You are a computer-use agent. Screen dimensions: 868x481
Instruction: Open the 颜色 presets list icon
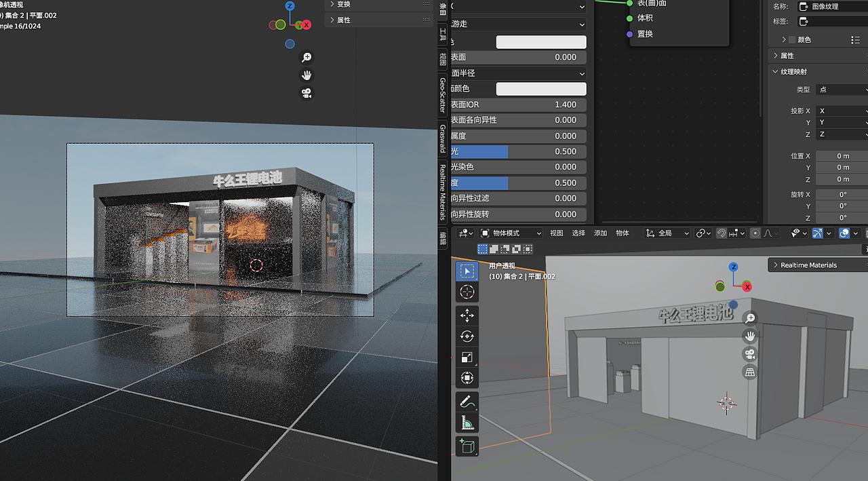pyautogui.click(x=856, y=40)
